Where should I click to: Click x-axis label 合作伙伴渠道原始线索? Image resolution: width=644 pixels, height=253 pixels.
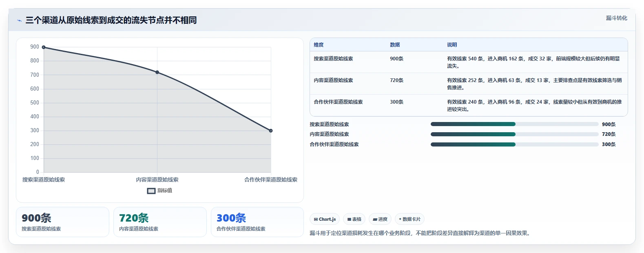(271, 180)
